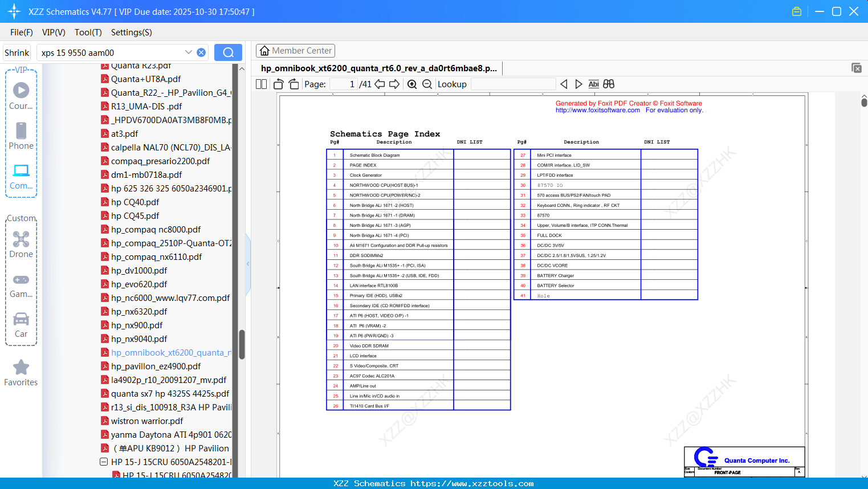Open the Game sidebar category

[x=21, y=285]
